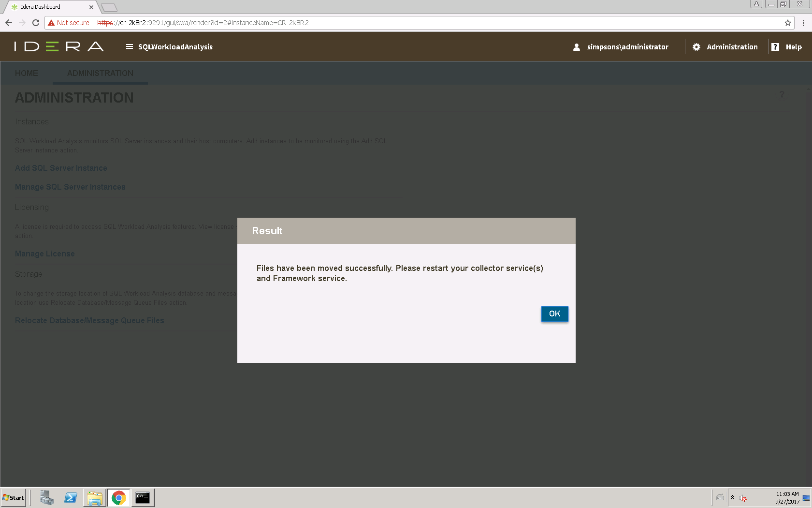Bookmark page with the star icon
Image resolution: width=812 pixels, height=508 pixels.
tap(788, 23)
